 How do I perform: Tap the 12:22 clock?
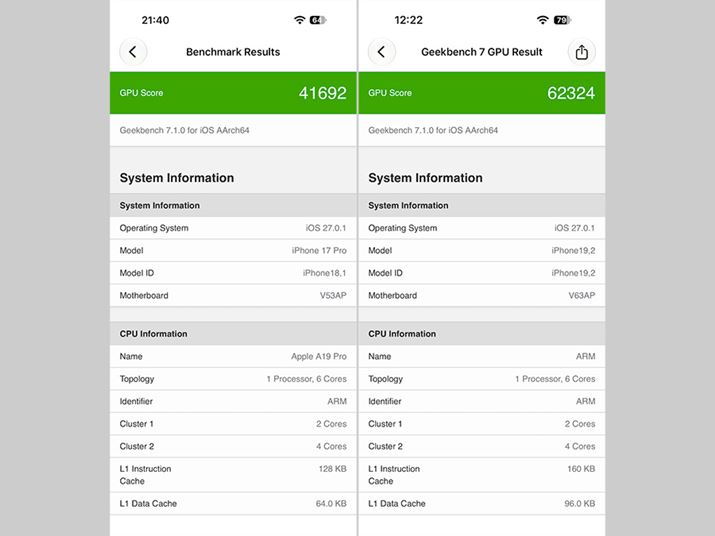click(409, 20)
